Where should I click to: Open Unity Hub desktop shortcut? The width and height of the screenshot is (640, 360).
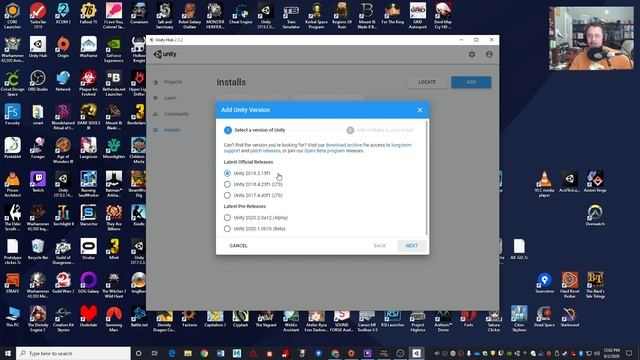pyautogui.click(x=38, y=47)
